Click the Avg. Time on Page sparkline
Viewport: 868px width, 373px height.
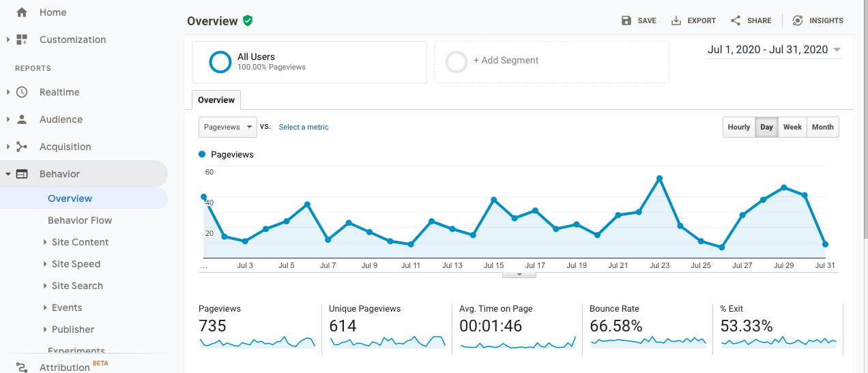518,342
